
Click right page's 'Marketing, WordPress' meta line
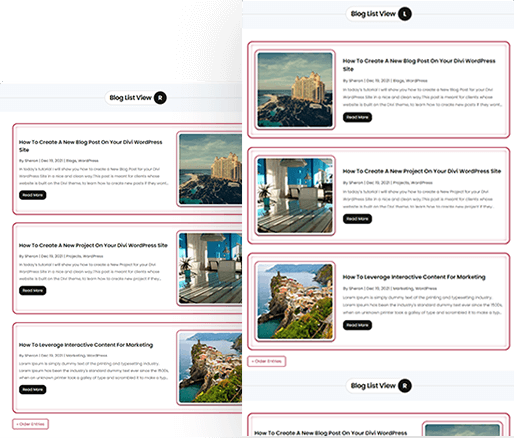tap(390, 288)
